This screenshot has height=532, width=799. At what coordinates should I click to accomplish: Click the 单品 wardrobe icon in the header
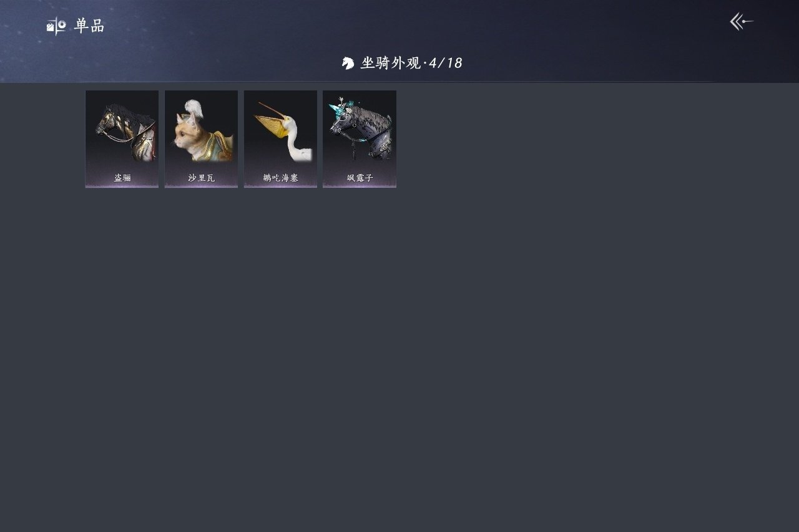tap(56, 26)
